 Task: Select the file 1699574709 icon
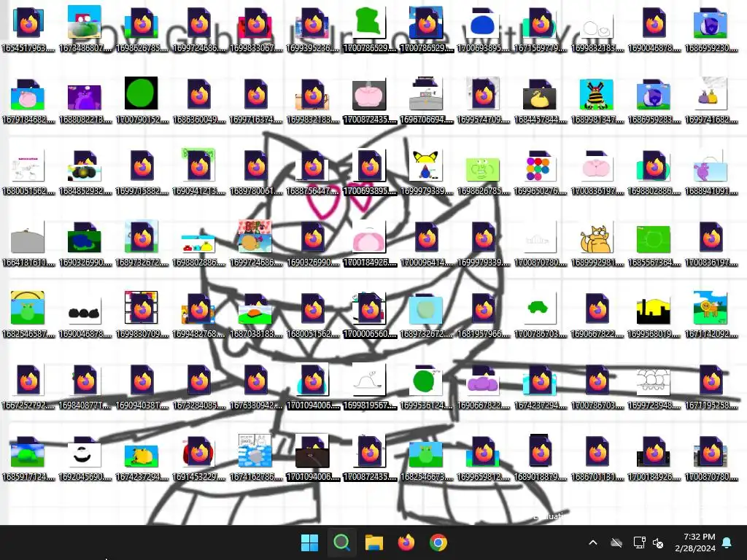(484, 94)
